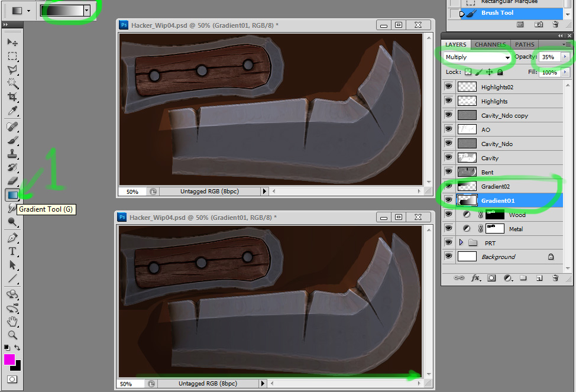
Task: Hide the Bent layer
Action: coord(448,171)
